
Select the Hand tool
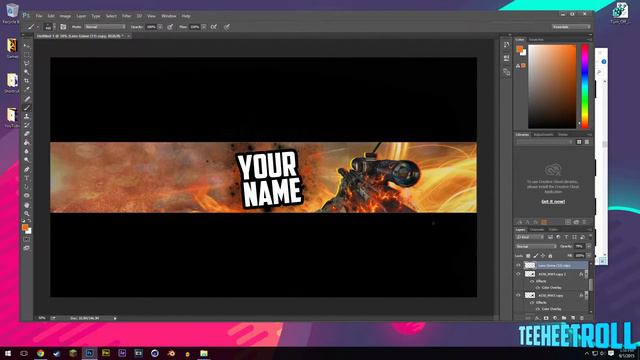point(27,205)
